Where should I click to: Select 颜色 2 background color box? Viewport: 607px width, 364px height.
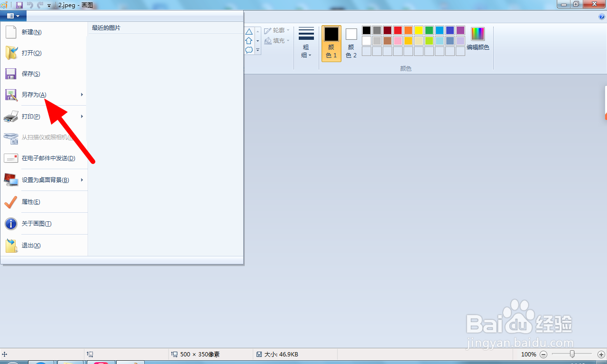pos(351,44)
